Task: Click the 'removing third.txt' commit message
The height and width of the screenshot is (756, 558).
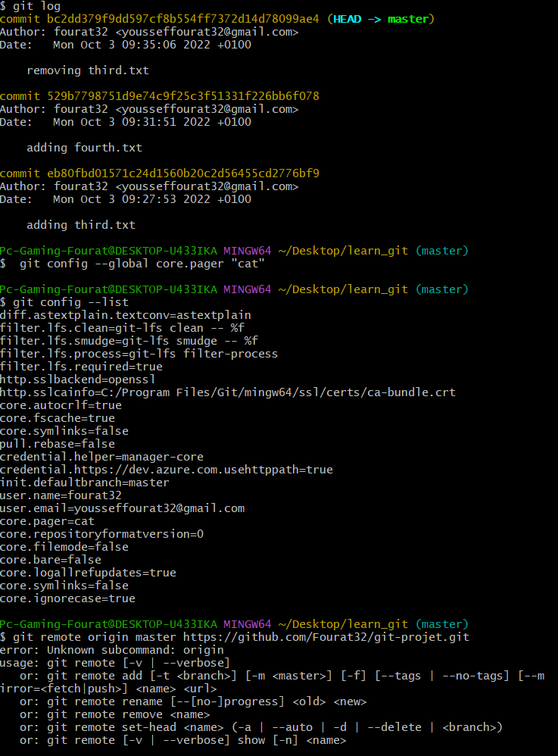Action: [88, 70]
